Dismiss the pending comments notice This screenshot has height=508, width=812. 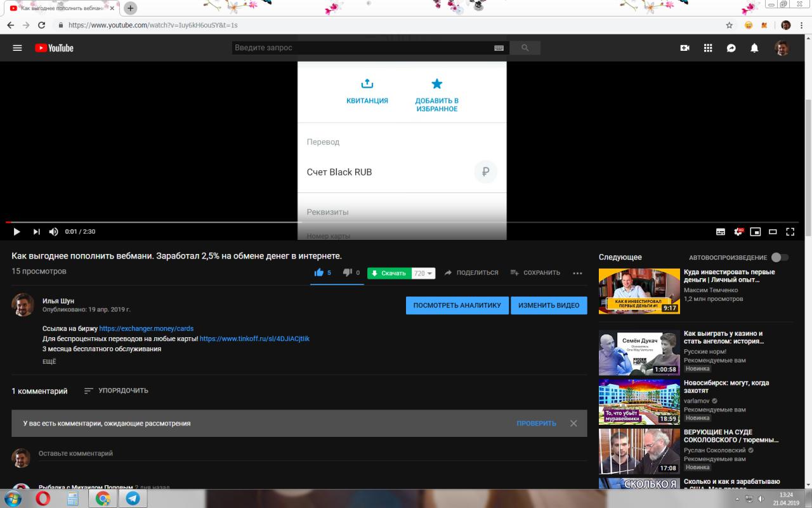point(573,424)
